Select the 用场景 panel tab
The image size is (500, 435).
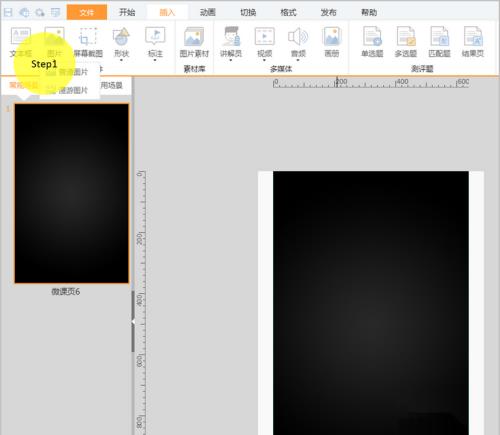111,85
